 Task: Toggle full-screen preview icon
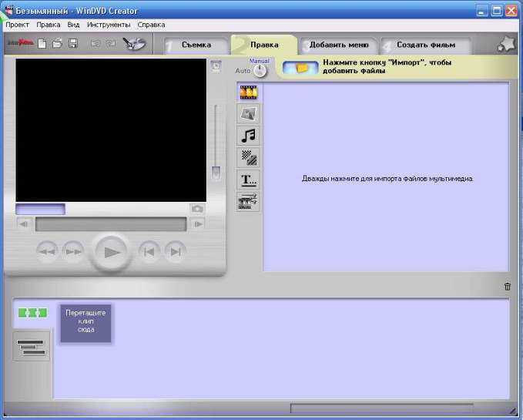click(x=216, y=66)
